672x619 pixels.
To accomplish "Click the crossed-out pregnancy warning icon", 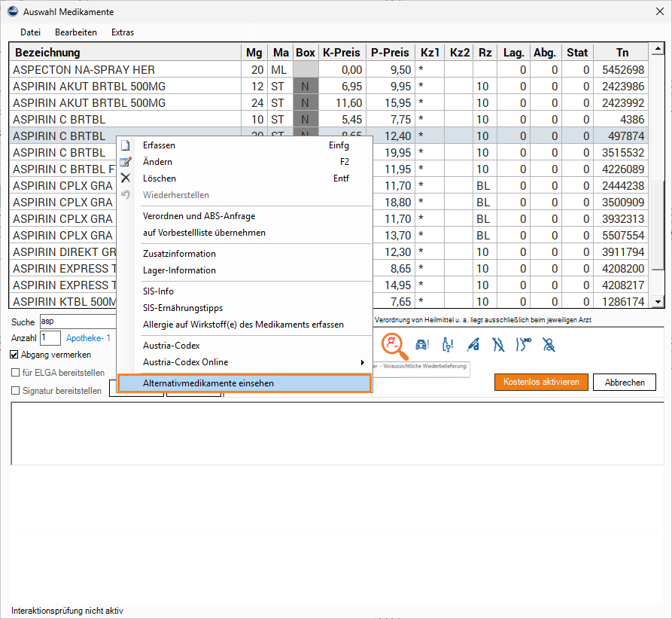I will [x=499, y=345].
